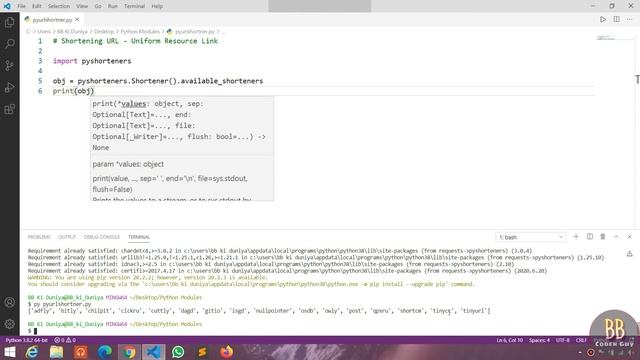Open the Run and Debug view
The height and width of the screenshot is (360, 640).
click(9, 87)
